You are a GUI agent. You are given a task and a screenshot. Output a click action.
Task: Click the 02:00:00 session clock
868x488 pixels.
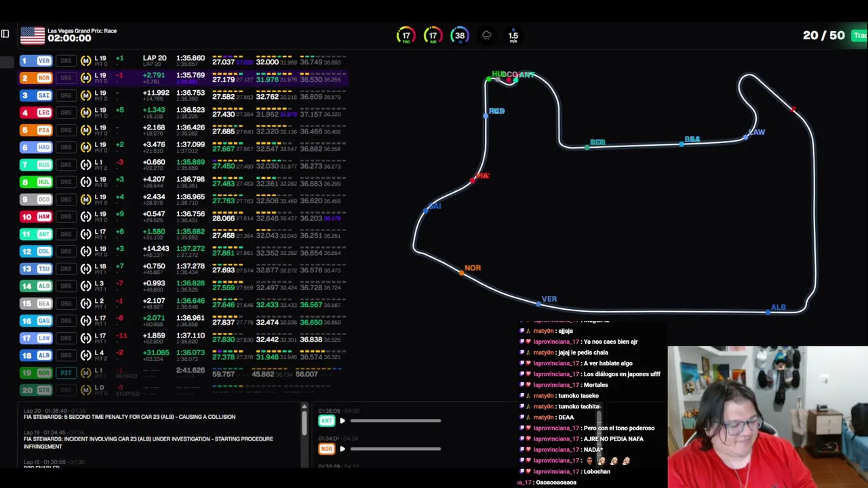69,39
